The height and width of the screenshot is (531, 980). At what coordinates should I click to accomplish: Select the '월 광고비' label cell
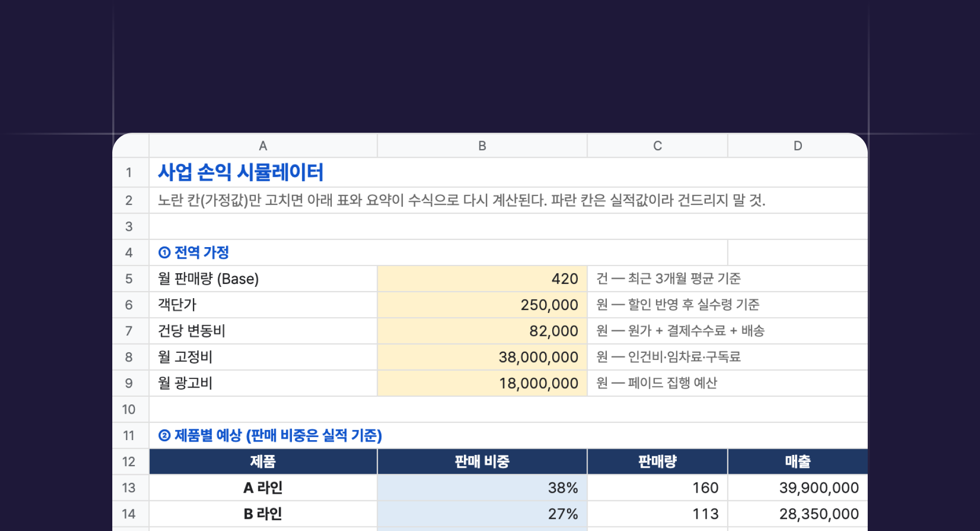[263, 383]
